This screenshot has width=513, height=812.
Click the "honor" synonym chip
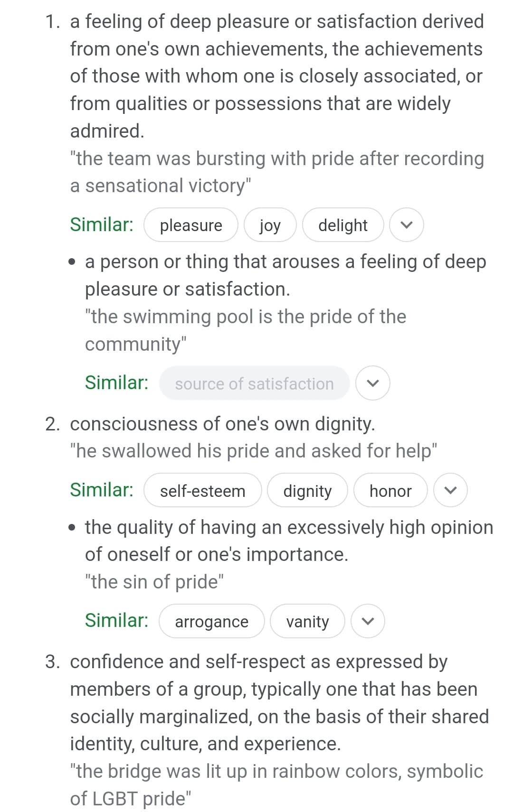tap(390, 491)
